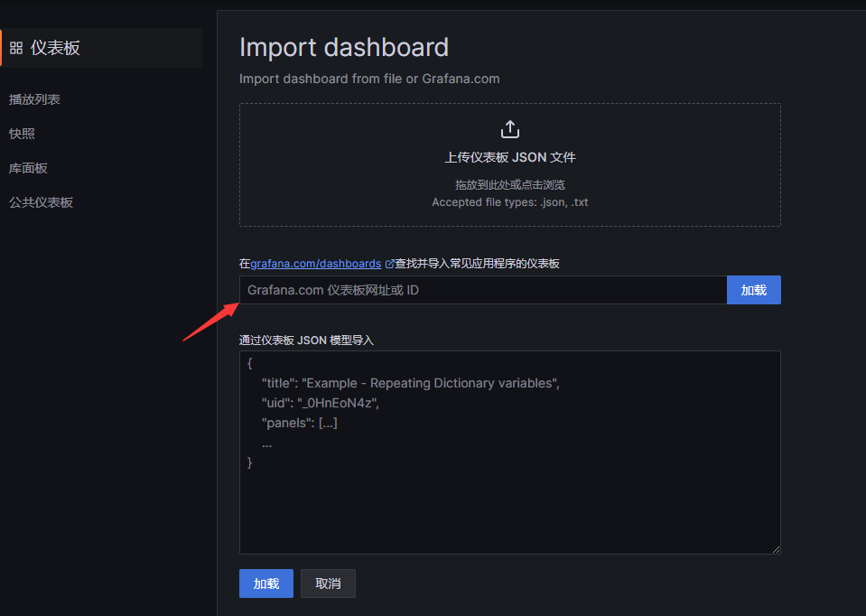Click inside the JSON model text area
Viewport: 866px width, 616px height.
pyautogui.click(x=510, y=453)
